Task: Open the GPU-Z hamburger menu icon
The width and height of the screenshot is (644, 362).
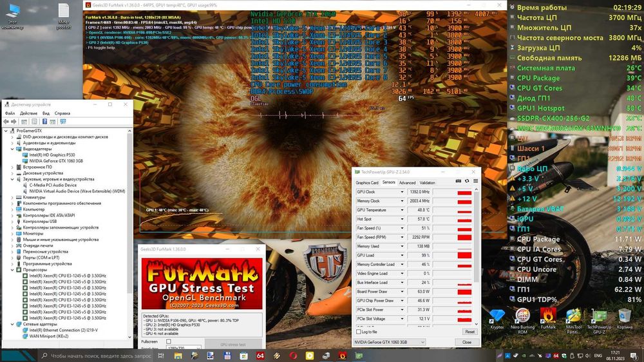Action: (475, 181)
